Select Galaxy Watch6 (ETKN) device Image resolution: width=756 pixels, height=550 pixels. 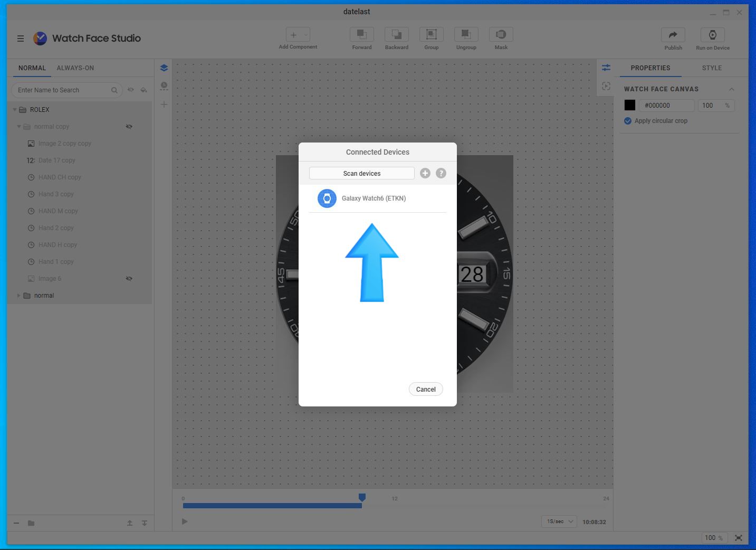coord(378,198)
